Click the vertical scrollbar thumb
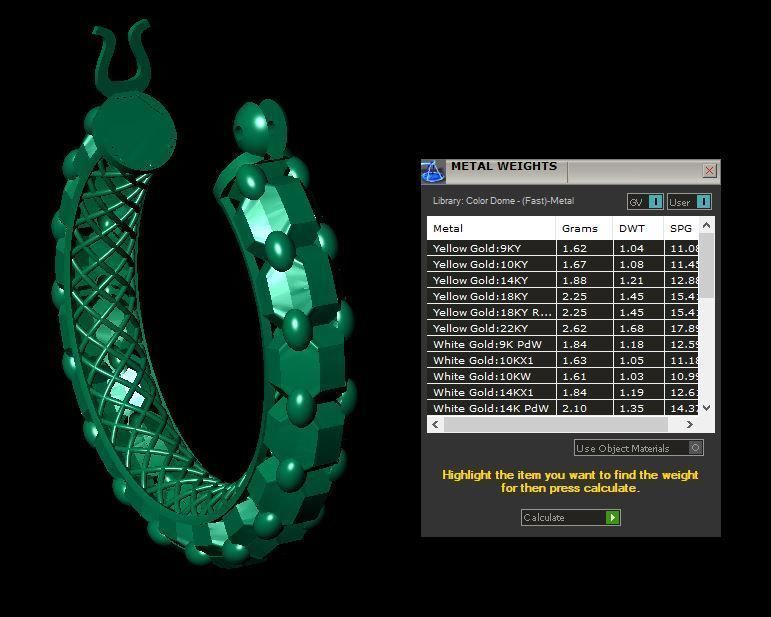The image size is (771, 617). coord(707,265)
